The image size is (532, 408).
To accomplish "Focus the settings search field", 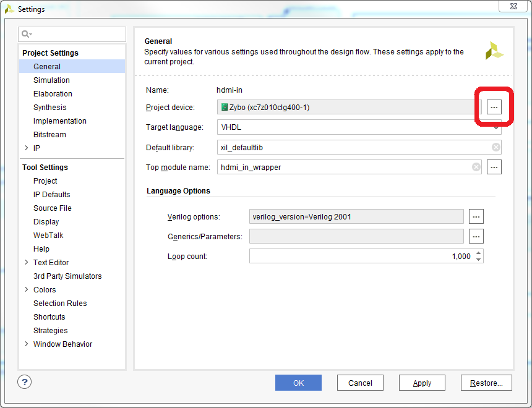I will pyautogui.click(x=72, y=34).
